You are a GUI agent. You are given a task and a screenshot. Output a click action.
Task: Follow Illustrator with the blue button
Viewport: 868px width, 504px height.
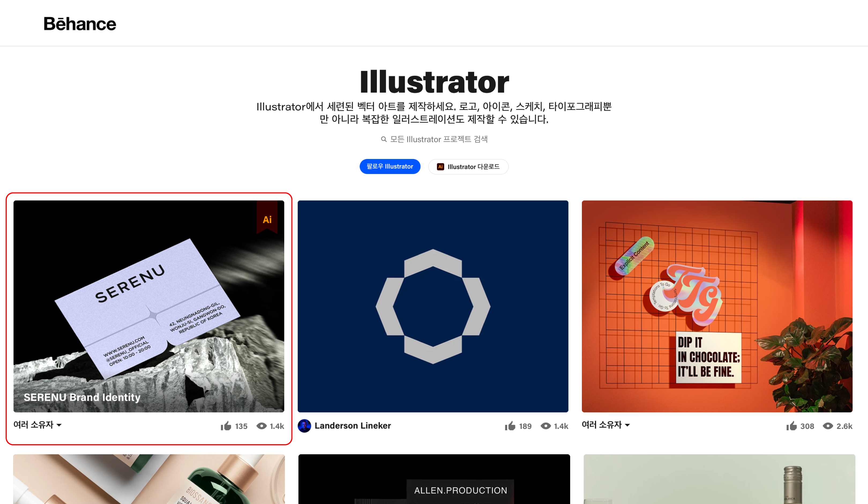390,166
